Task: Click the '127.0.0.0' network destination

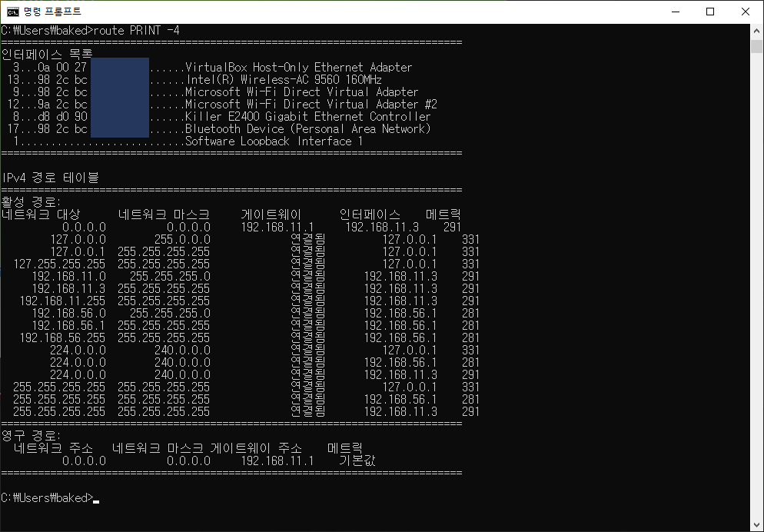Action: [x=78, y=239]
